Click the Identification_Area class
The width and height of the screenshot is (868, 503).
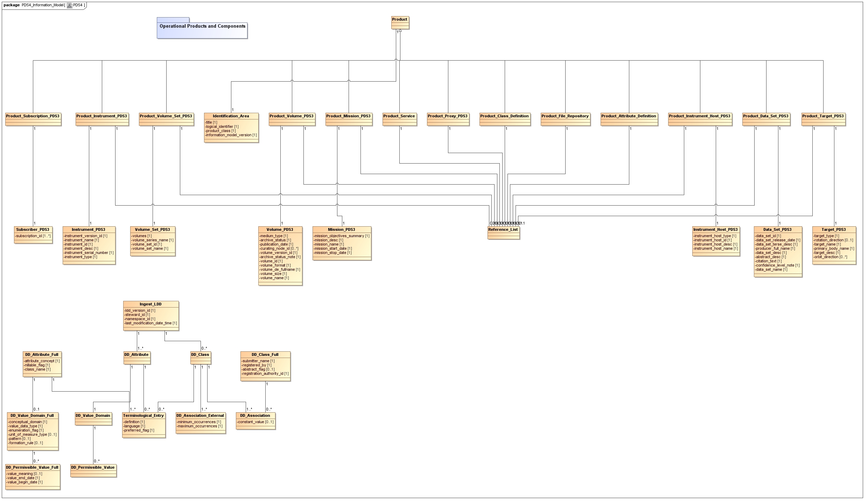(231, 116)
